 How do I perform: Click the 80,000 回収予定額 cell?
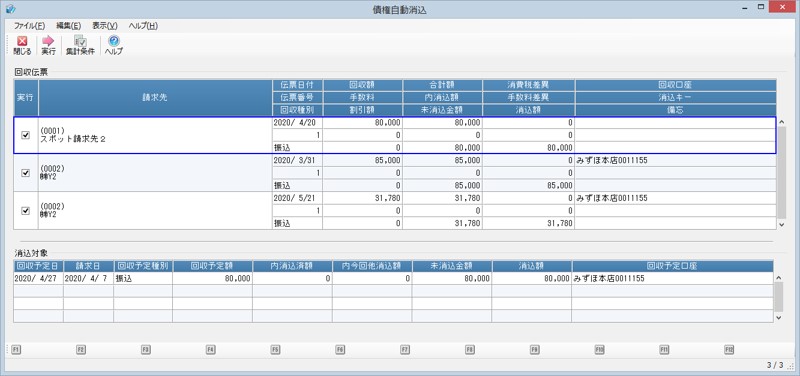click(212, 279)
